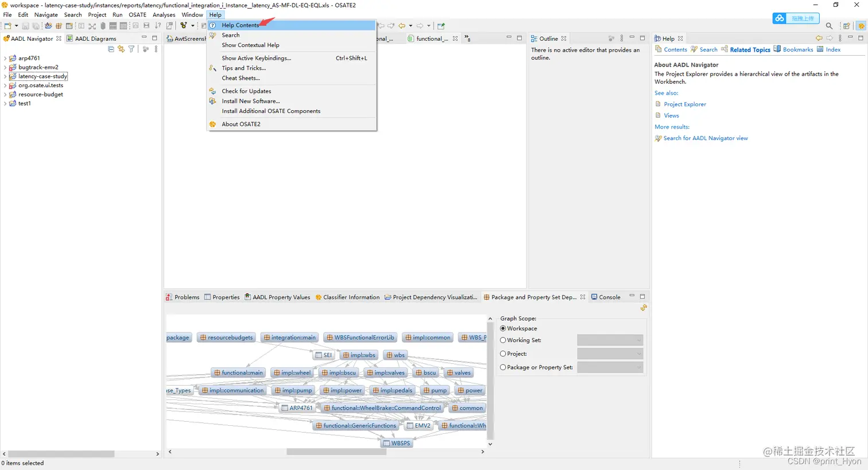Switch to the Console tab
The image size is (868, 470).
click(606, 297)
